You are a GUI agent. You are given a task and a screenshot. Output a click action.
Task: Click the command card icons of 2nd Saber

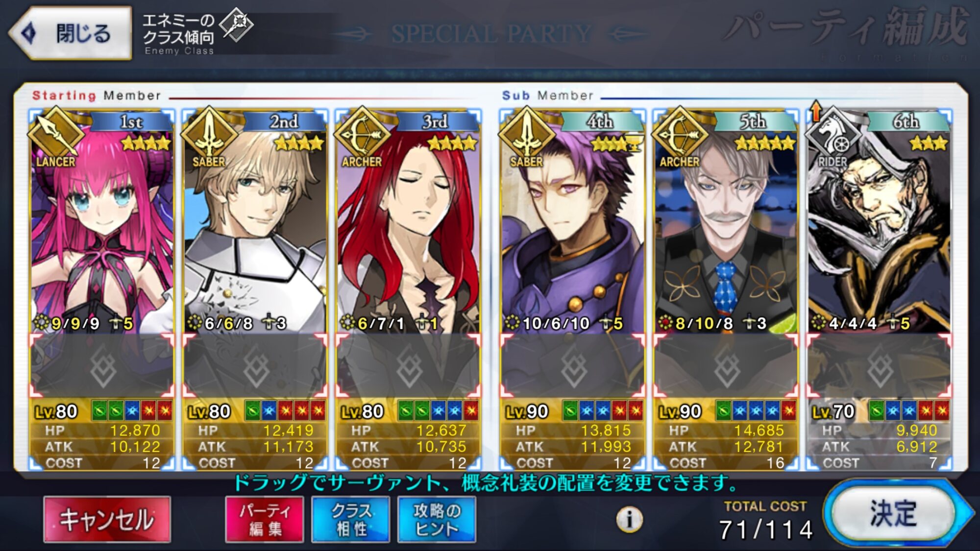click(x=285, y=410)
